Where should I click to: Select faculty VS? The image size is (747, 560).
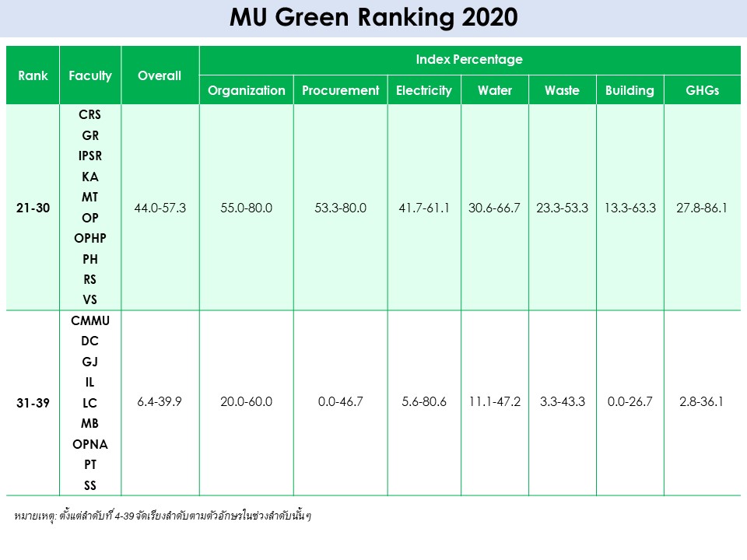[x=90, y=299]
